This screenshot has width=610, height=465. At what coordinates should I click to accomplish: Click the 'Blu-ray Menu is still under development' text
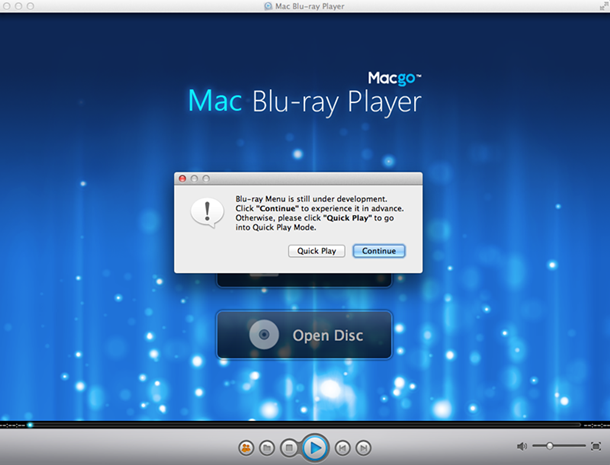[311, 199]
